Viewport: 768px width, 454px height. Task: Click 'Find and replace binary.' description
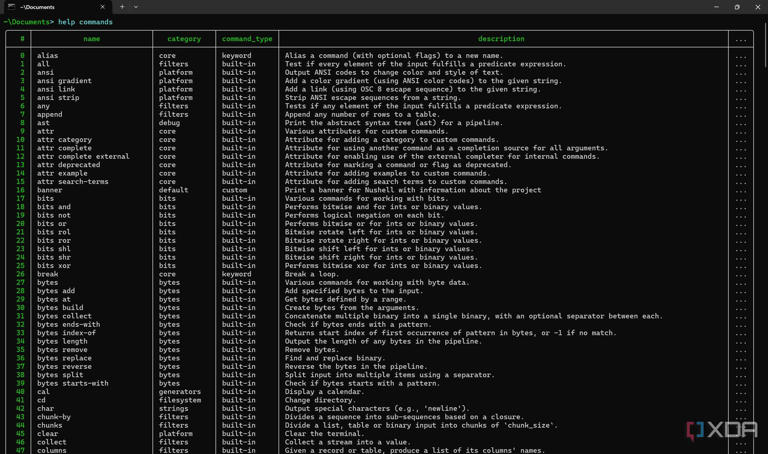(335, 358)
